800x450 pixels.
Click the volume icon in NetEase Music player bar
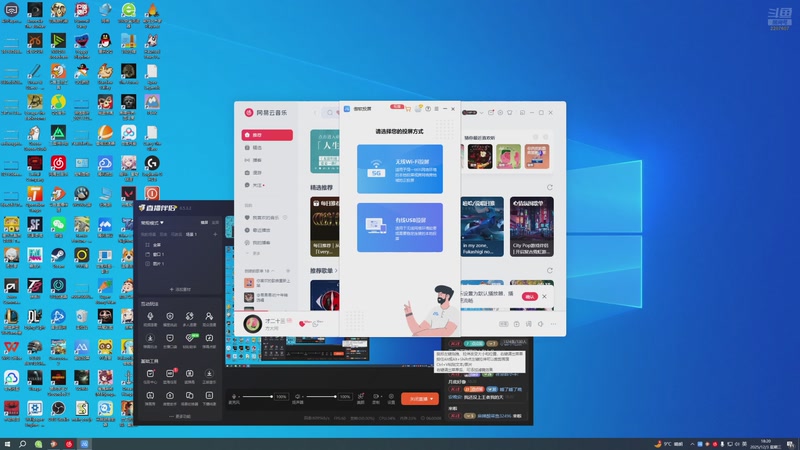click(540, 324)
